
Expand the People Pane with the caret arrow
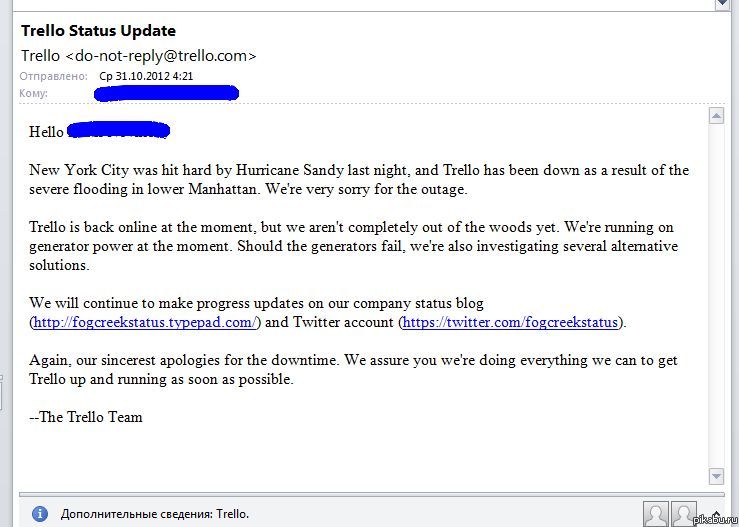click(x=716, y=514)
